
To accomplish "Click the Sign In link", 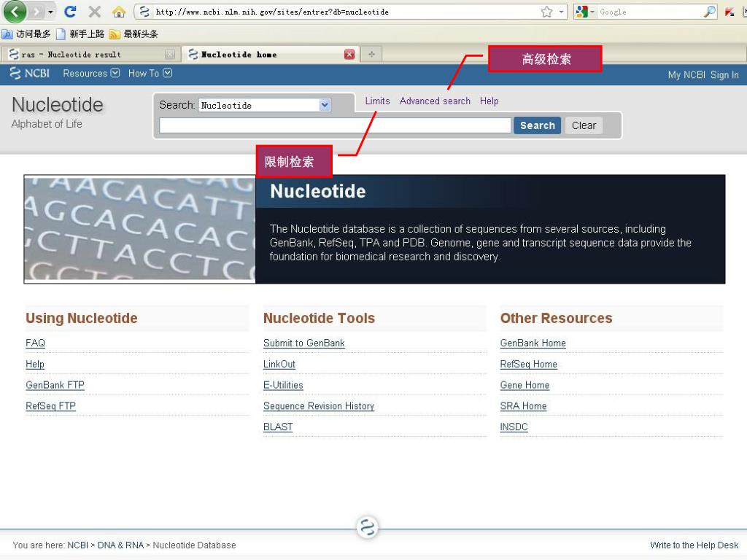I will 724,75.
